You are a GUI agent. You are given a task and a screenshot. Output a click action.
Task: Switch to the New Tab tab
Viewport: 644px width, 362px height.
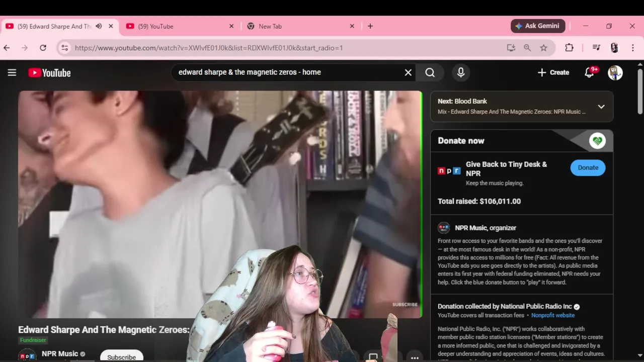click(x=301, y=26)
